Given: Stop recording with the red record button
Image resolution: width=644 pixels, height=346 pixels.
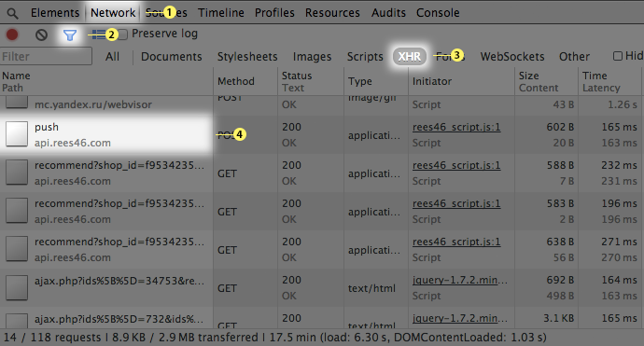Looking at the screenshot, I should (12, 35).
